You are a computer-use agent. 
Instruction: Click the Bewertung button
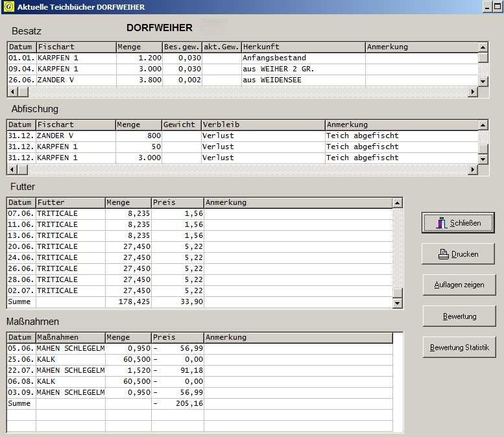pyautogui.click(x=459, y=316)
